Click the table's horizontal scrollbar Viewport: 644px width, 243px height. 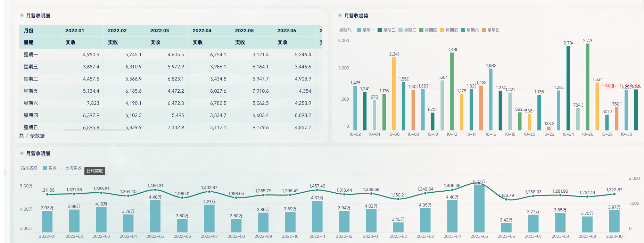point(94,130)
